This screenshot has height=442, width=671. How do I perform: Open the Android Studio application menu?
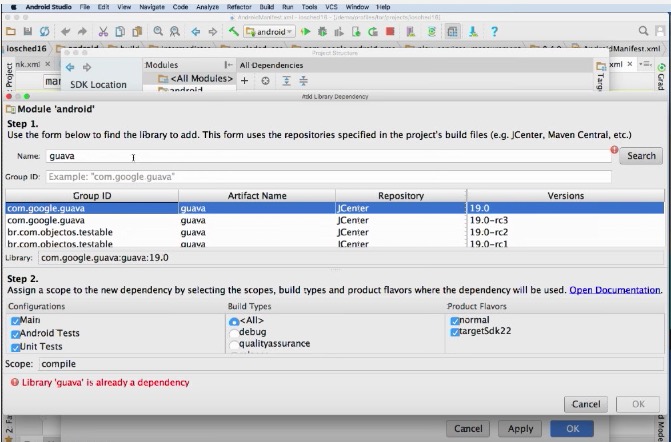[48, 7]
